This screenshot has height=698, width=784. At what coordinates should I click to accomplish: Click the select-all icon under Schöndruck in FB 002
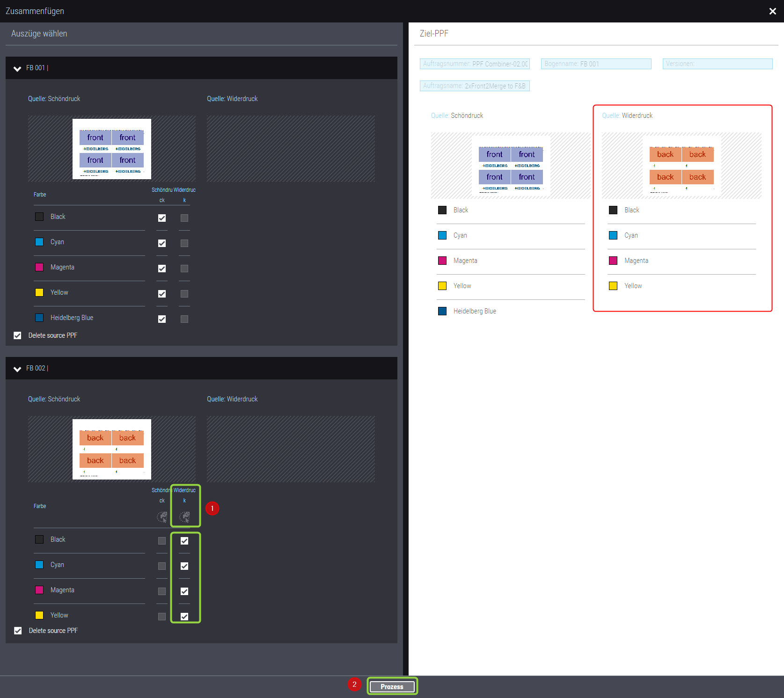tap(162, 517)
